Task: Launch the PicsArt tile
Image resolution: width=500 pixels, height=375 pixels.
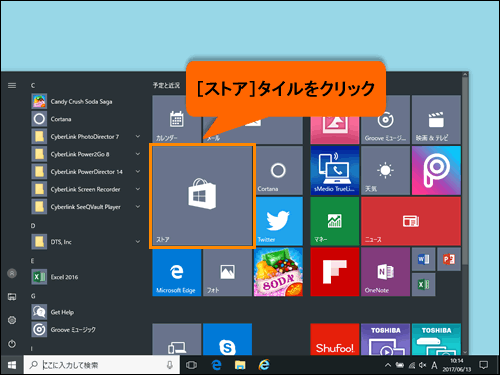Action: (x=436, y=170)
